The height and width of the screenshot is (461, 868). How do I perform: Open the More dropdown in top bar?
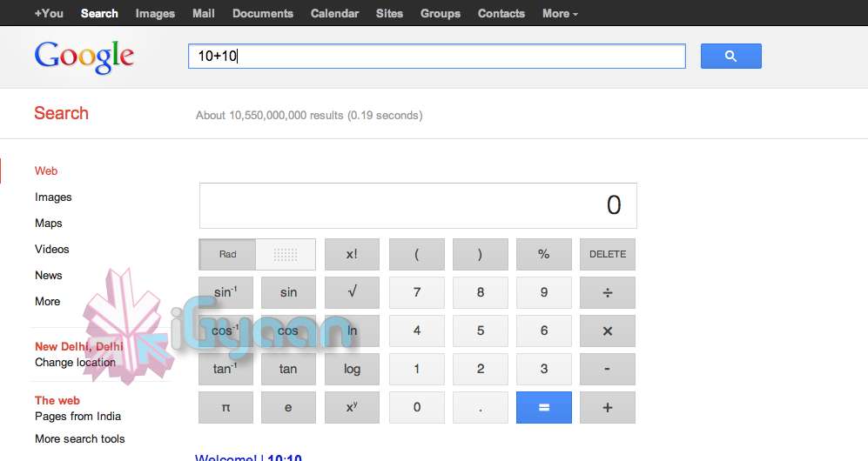559,13
